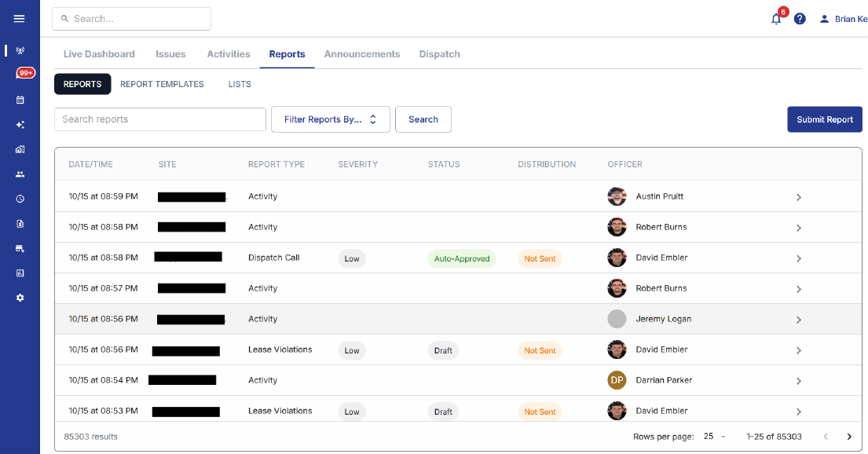The image size is (868, 454).
Task: Open the bar chart sidebar icon
Action: [x=20, y=273]
